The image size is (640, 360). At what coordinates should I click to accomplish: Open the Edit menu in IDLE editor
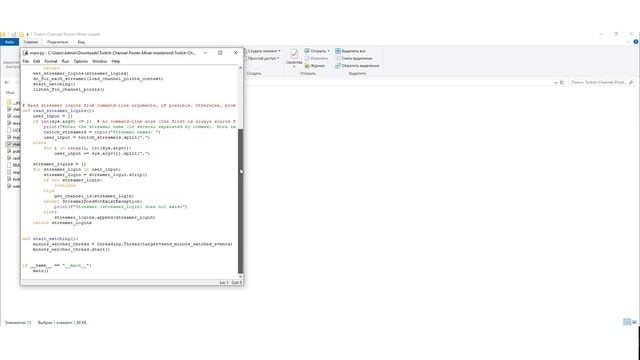click(x=36, y=61)
